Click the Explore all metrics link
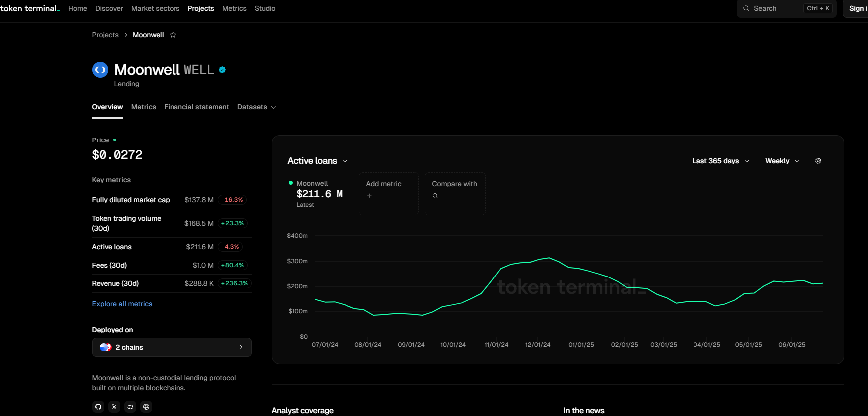Viewport: 868px width, 416px height. (x=122, y=304)
